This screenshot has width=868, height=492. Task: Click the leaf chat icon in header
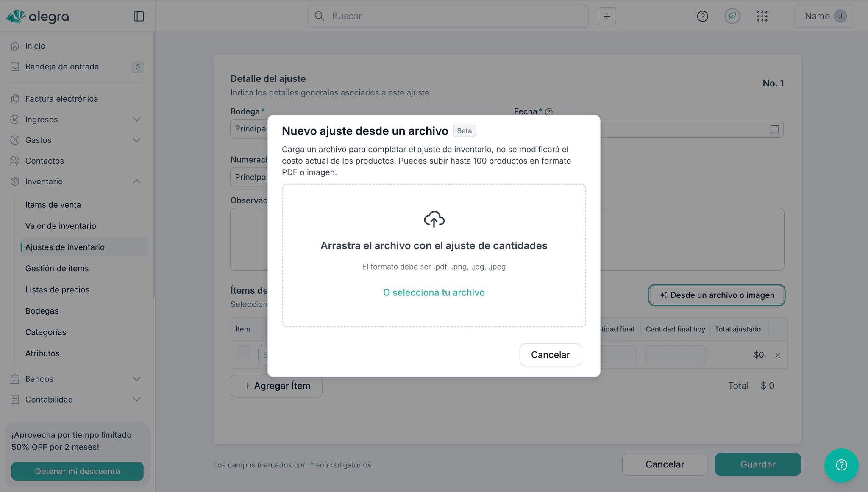(732, 16)
